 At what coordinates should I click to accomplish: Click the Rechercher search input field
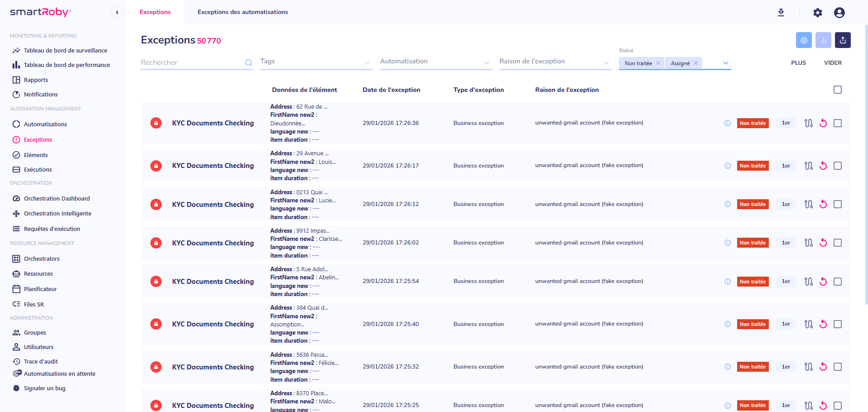tap(192, 62)
